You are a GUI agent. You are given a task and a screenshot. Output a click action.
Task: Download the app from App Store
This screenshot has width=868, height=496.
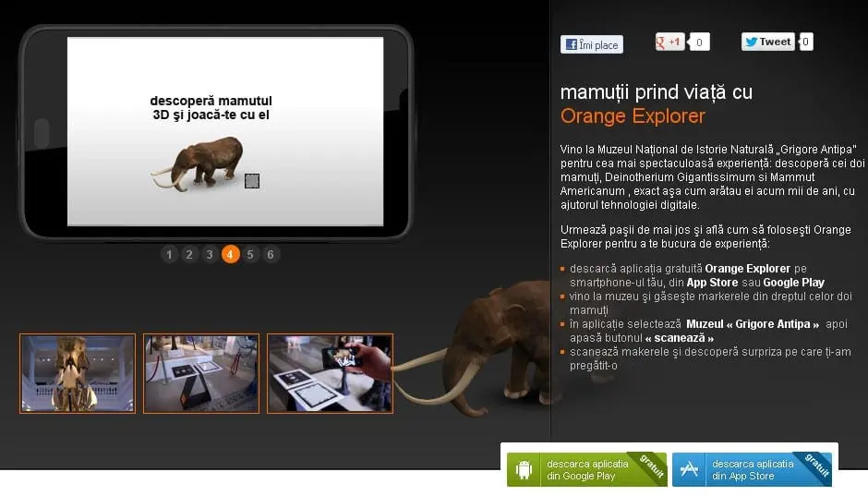point(752,469)
